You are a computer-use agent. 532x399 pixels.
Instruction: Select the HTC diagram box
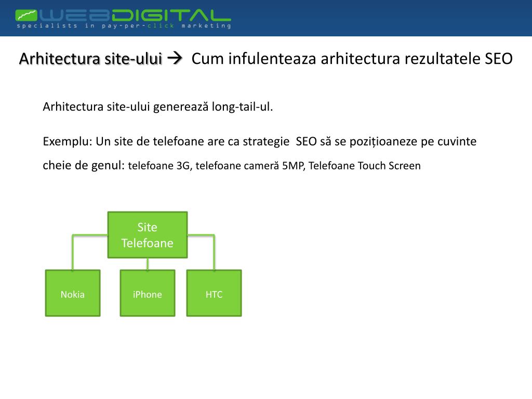click(x=214, y=293)
